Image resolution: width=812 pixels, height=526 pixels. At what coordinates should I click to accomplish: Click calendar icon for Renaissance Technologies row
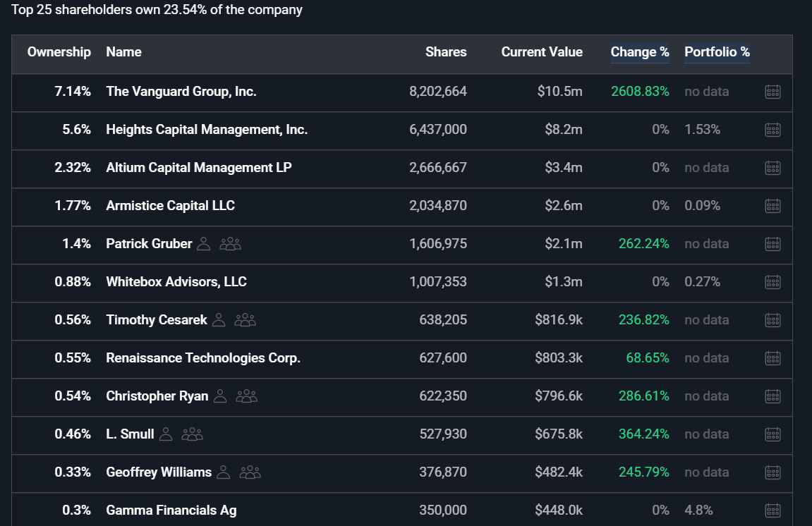(x=772, y=358)
